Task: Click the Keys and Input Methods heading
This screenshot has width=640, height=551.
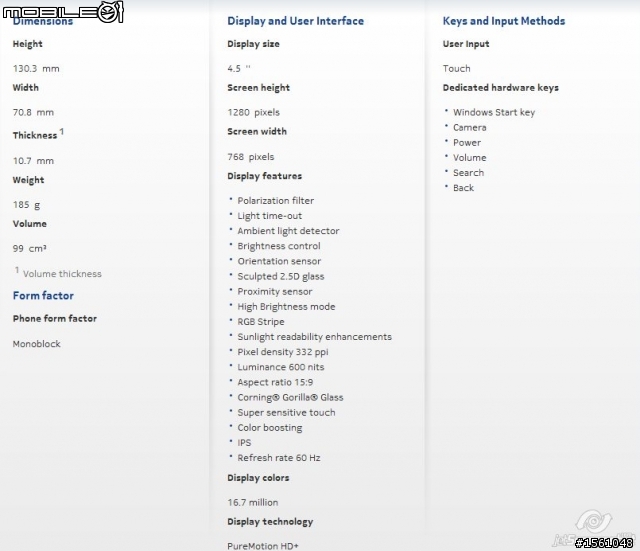Action: [504, 21]
